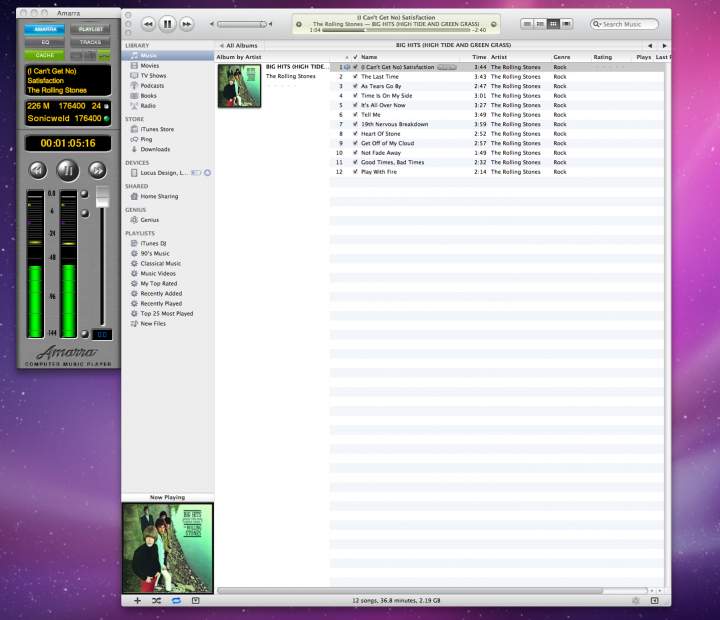Viewport: 720px width, 620px height.
Task: Click the Amarra TRACKS button
Action: (x=90, y=42)
